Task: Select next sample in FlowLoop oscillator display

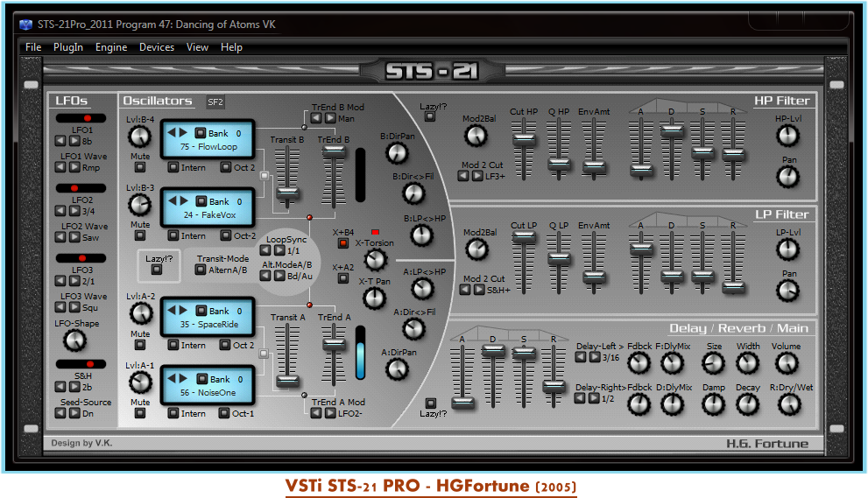Action: tap(184, 133)
